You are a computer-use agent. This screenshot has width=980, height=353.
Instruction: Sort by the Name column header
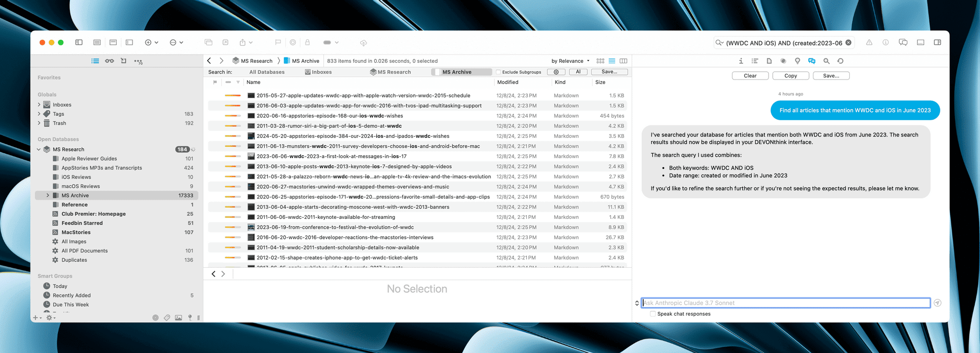253,82
